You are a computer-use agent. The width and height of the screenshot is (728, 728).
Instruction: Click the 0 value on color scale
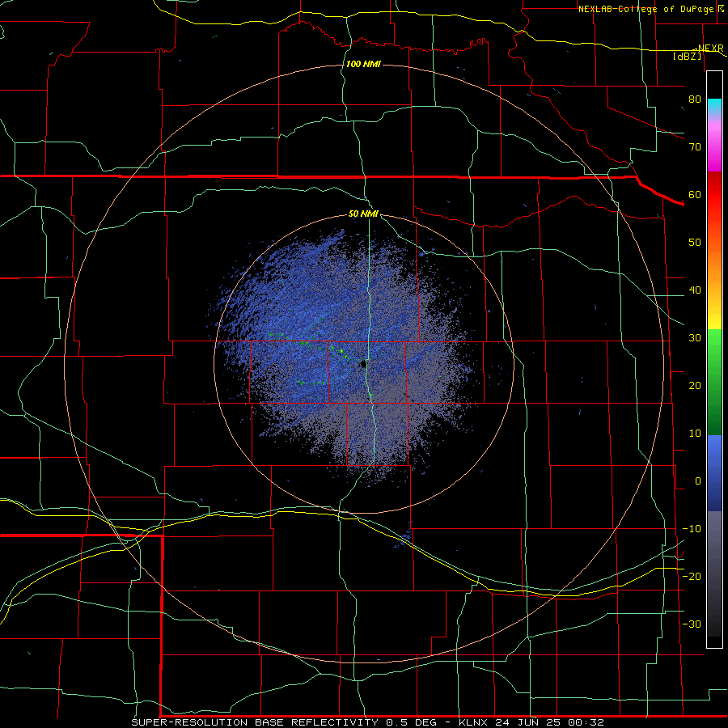pyautogui.click(x=698, y=481)
